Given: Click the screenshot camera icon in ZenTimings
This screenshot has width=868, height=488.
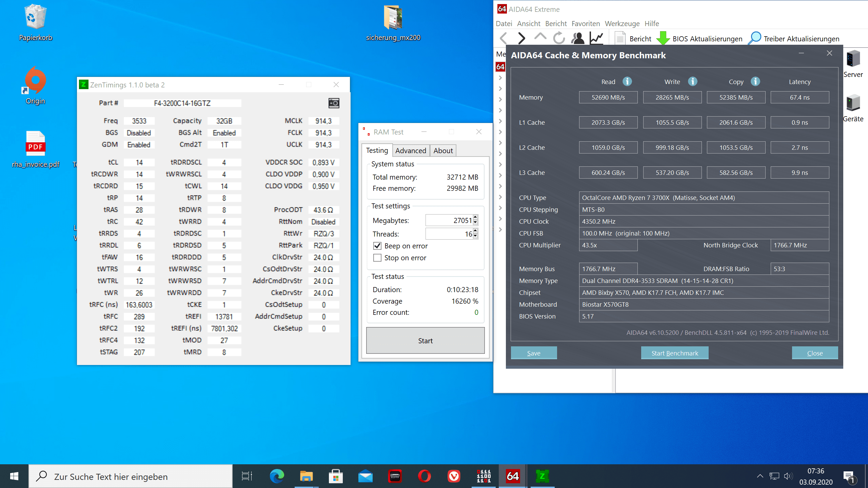Looking at the screenshot, I should click(x=334, y=103).
